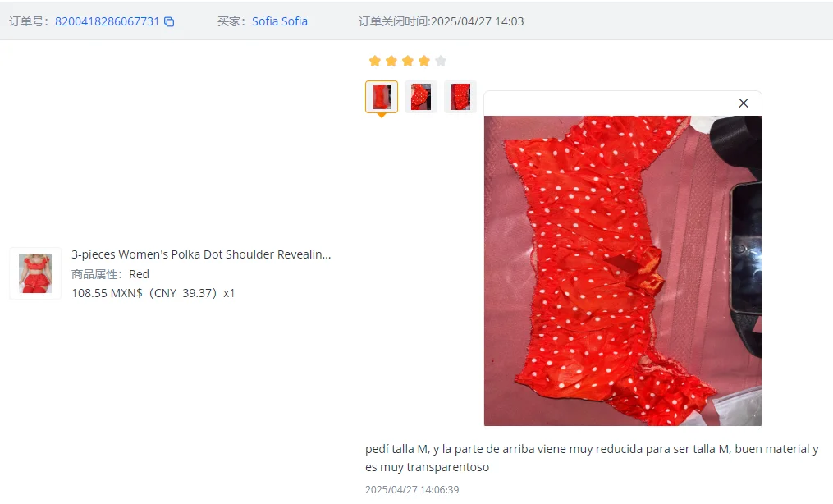833x504 pixels.
Task: Open buyer Sofia Sofia profile link
Action: [x=279, y=21]
